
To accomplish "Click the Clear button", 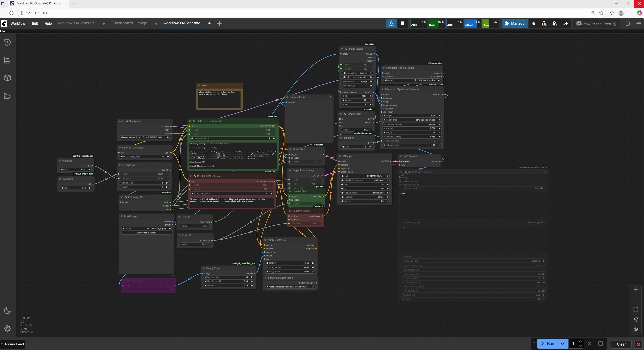I will (621, 344).
